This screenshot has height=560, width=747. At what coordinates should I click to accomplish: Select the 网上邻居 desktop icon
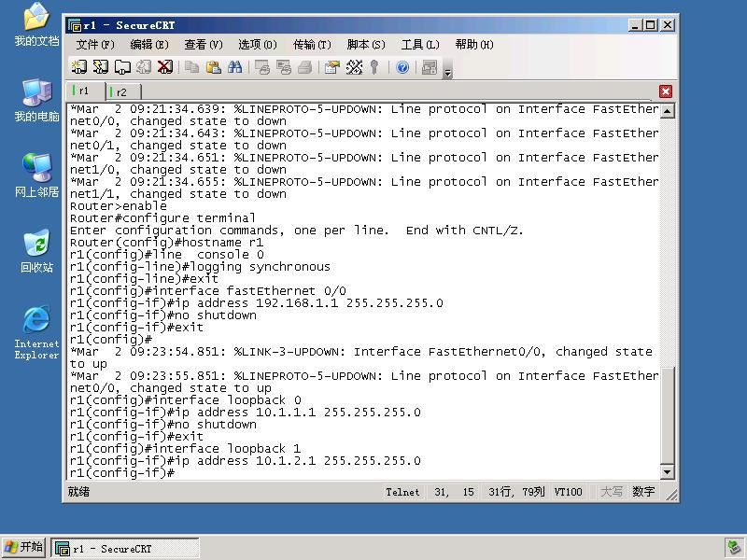point(36,175)
